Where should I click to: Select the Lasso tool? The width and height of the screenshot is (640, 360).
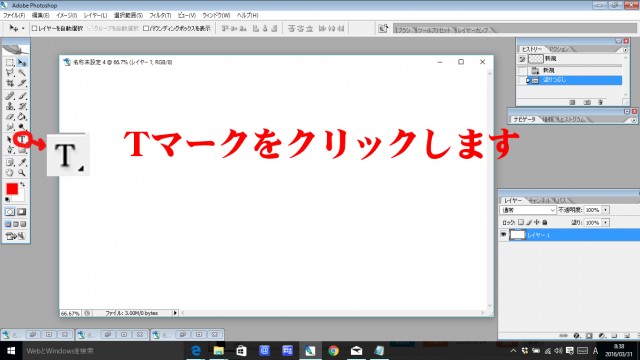coord(10,73)
